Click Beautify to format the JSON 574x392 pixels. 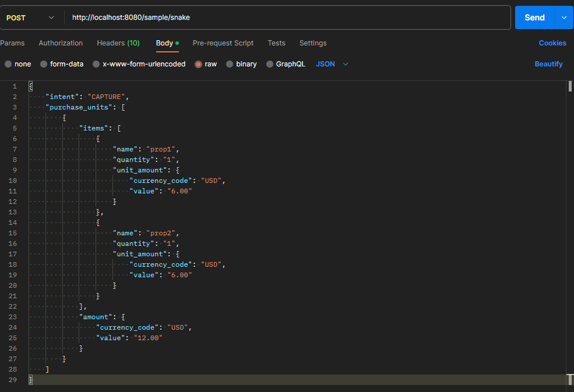pos(548,64)
